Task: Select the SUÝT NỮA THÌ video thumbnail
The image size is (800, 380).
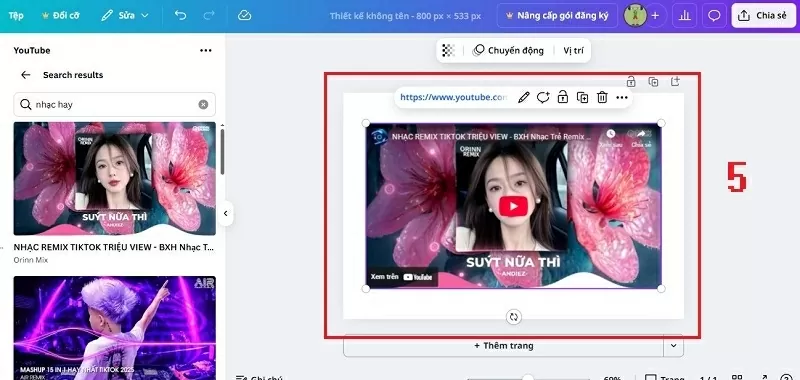Action: (x=114, y=179)
